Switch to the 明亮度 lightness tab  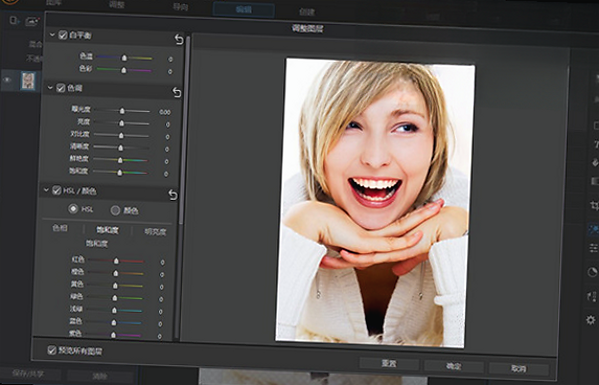pyautogui.click(x=155, y=231)
